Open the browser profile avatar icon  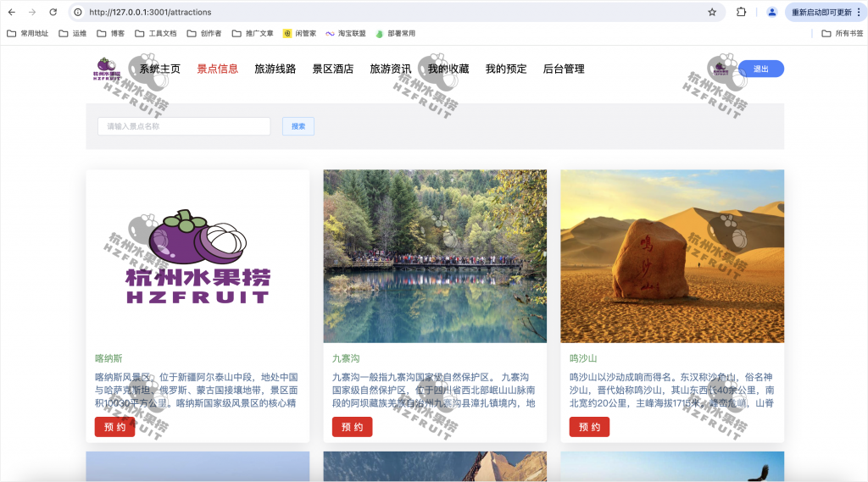click(771, 12)
